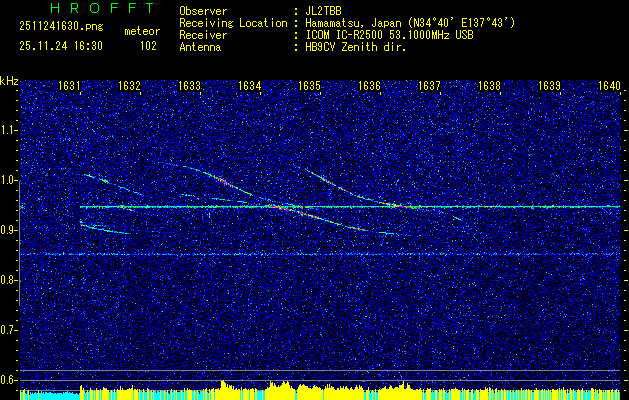Click the meteor count 102
The width and height of the screenshot is (629, 400).
pyautogui.click(x=148, y=45)
